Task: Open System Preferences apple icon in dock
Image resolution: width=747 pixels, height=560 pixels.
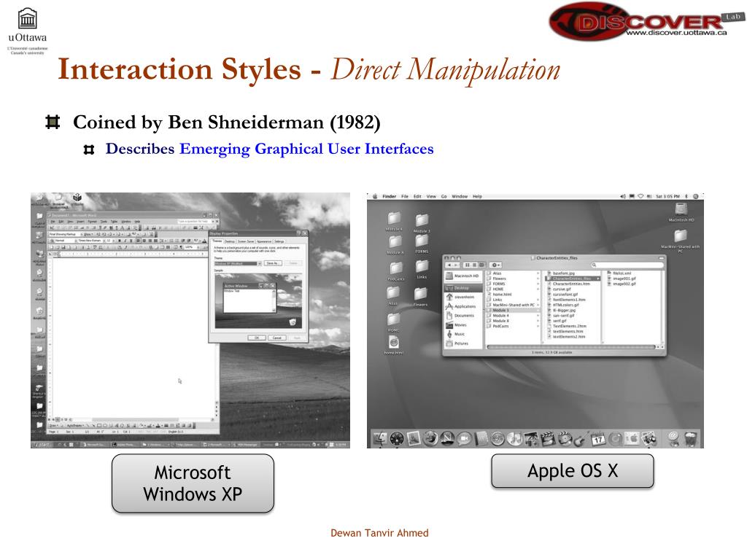Action: click(632, 438)
